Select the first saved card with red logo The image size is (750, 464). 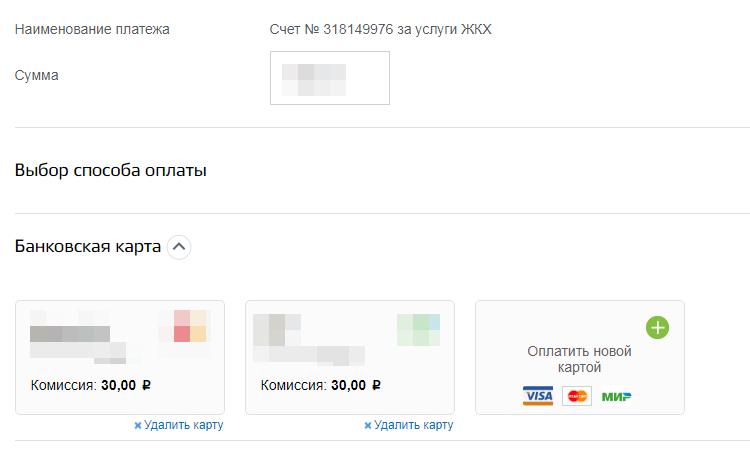120,357
